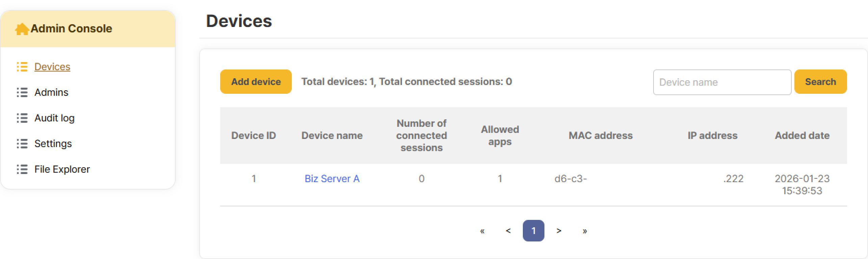Screen dimensions: 868x259
Task: Select the Devices sidebar link
Action: [x=52, y=67]
